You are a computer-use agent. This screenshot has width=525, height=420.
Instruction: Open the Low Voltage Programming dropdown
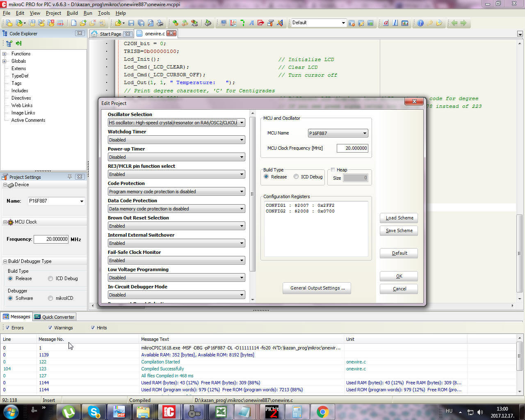coord(176,278)
